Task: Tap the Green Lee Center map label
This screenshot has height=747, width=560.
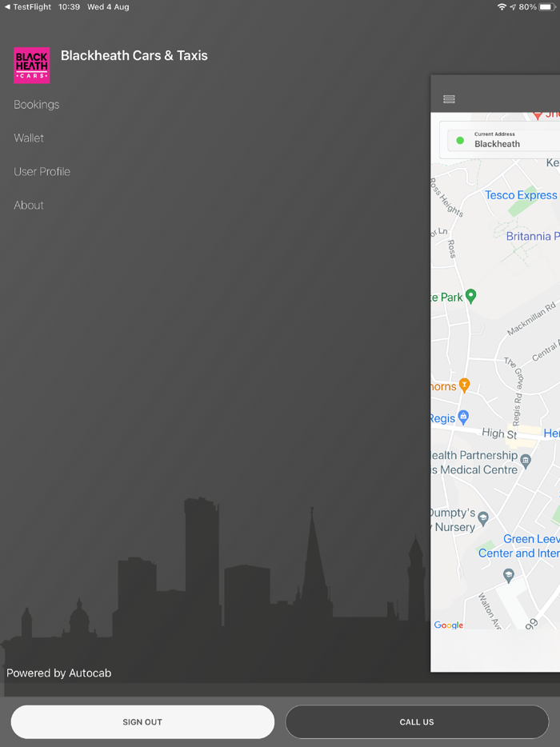Action: click(x=519, y=546)
